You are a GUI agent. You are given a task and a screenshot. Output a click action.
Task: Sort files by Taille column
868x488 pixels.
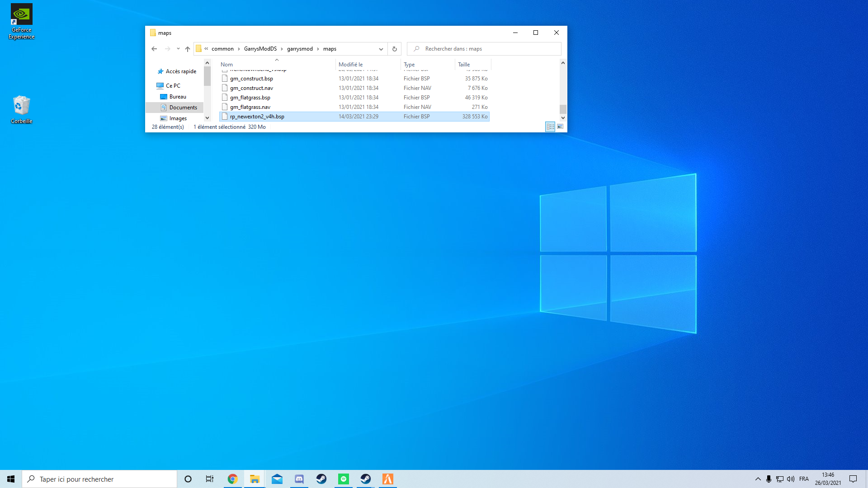point(472,65)
